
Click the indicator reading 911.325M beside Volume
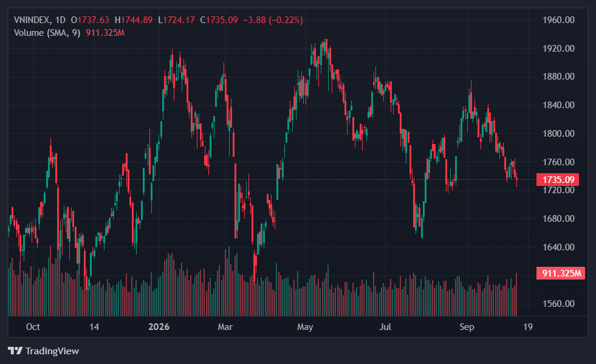[x=105, y=33]
